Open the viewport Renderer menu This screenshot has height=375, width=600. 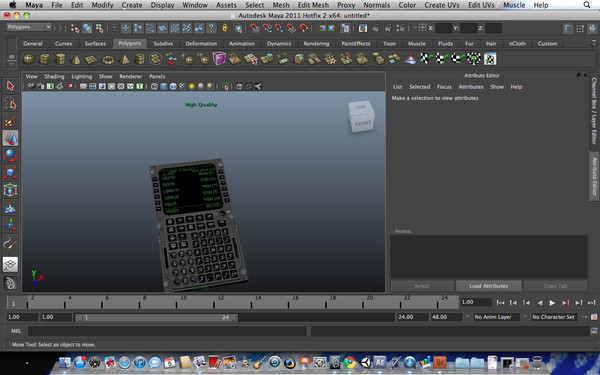[130, 77]
